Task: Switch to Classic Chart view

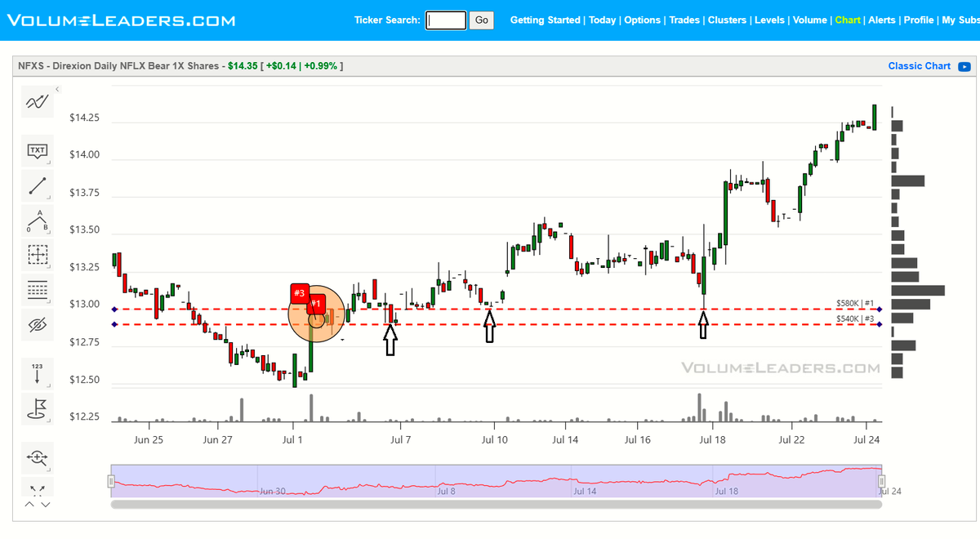Action: point(919,66)
